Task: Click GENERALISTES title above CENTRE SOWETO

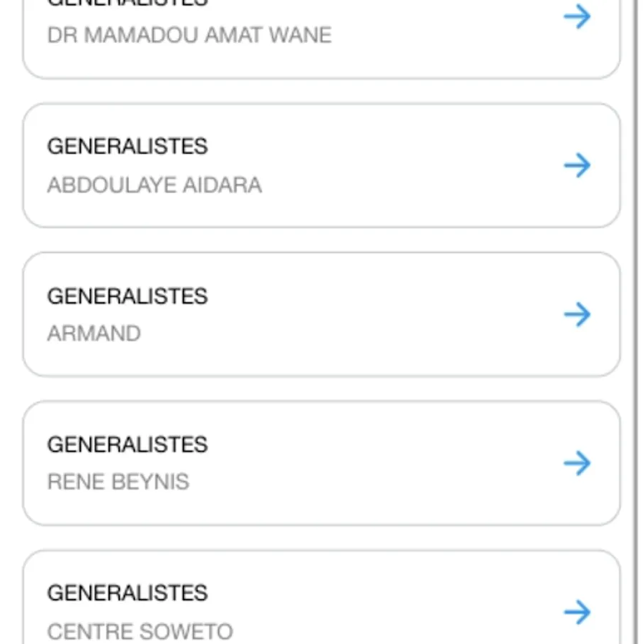Action: [127, 593]
